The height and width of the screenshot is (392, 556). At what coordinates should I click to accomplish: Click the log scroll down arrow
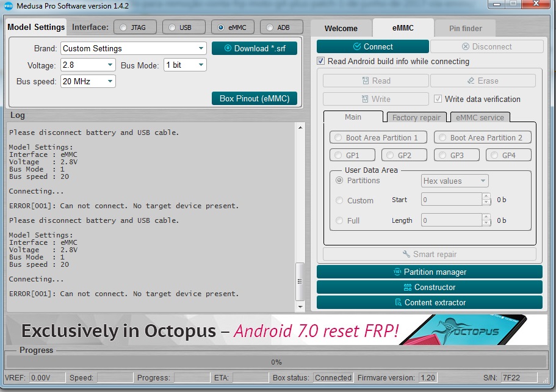tap(300, 307)
